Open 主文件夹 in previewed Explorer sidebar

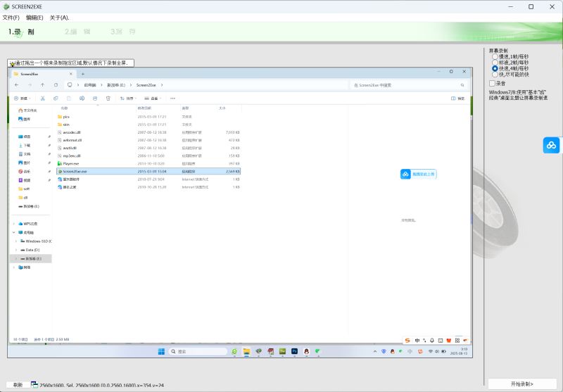[x=27, y=110]
